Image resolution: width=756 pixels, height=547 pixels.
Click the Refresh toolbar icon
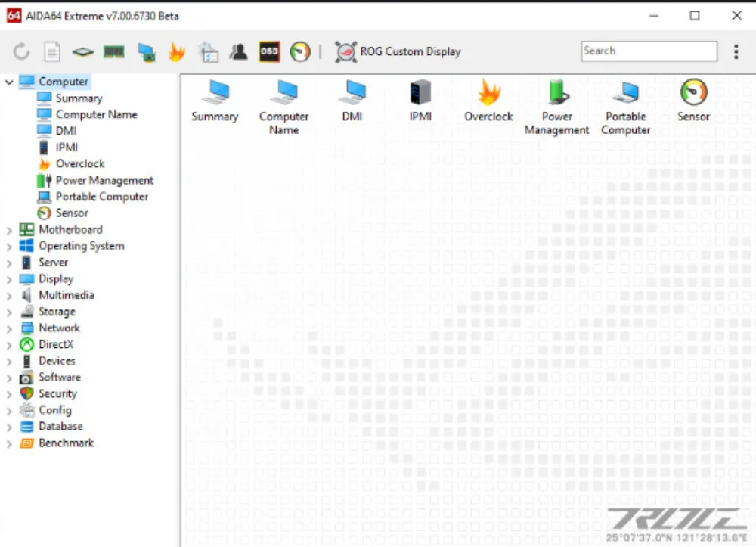tap(21, 51)
